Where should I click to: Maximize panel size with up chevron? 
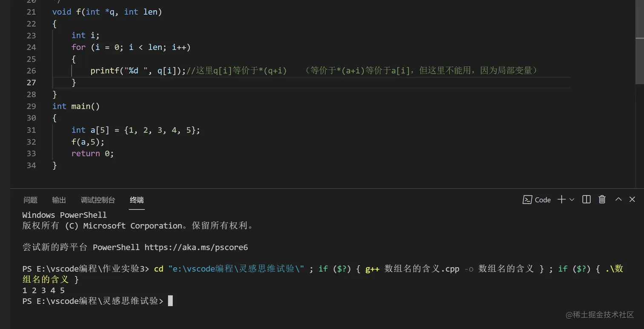coord(618,199)
